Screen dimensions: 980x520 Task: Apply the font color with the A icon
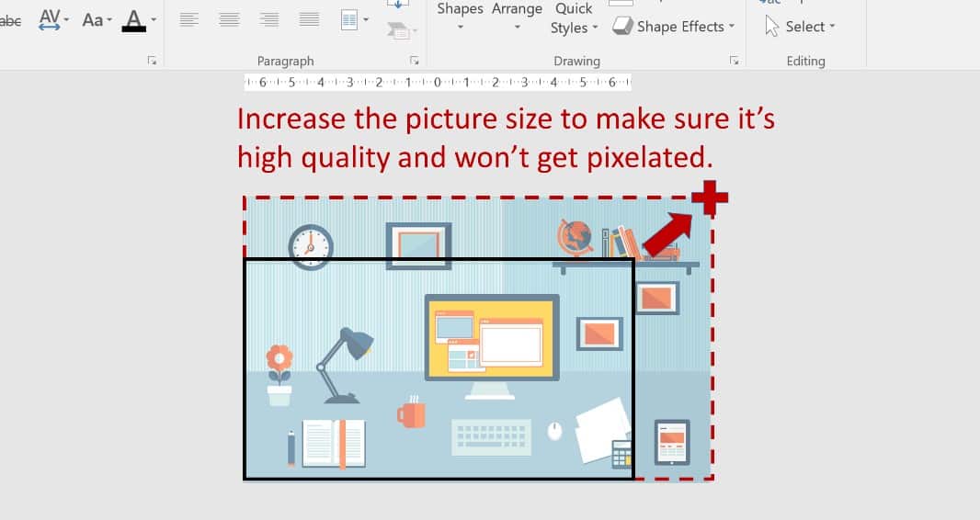click(133, 20)
